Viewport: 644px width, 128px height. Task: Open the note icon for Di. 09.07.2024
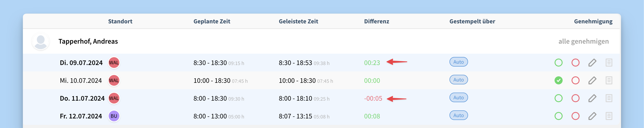pyautogui.click(x=609, y=63)
